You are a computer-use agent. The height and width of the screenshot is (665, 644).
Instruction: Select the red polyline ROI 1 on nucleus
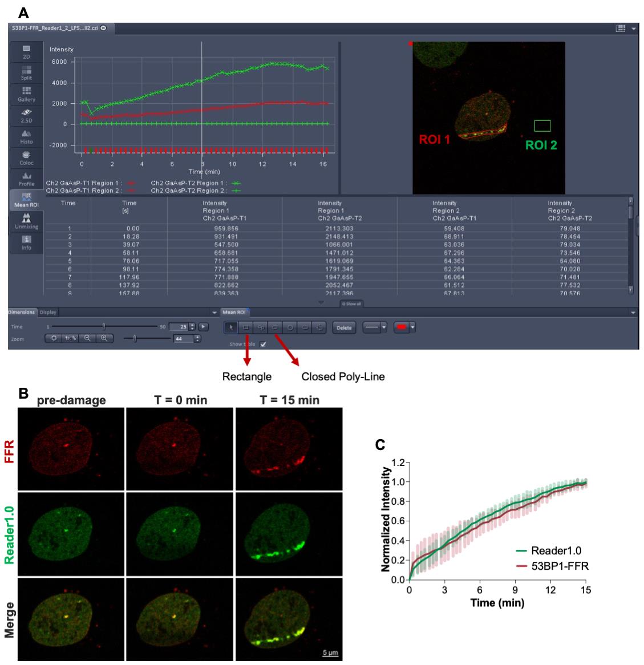[x=483, y=133]
